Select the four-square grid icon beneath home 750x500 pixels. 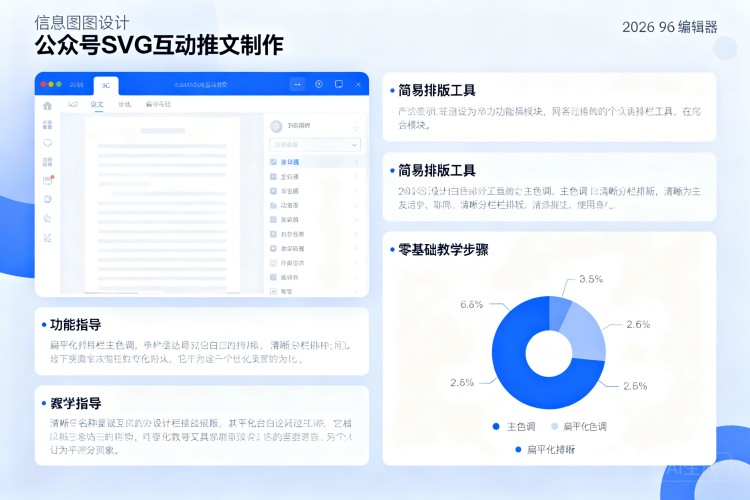pyautogui.click(x=47, y=125)
